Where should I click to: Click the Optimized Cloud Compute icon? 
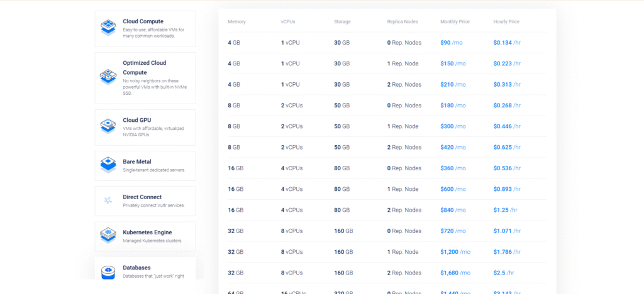pos(108,77)
